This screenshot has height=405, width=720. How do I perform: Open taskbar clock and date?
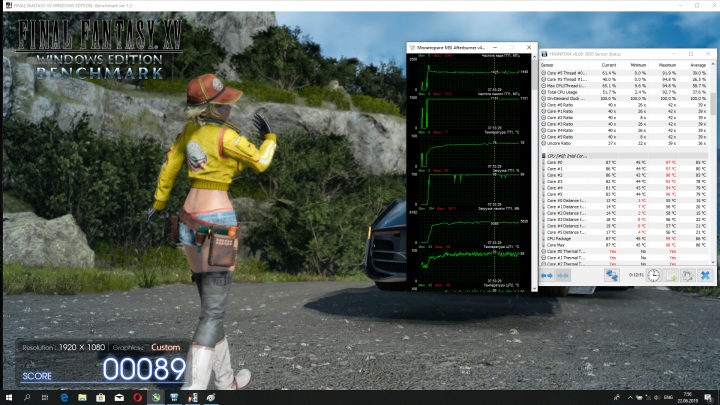(x=687, y=398)
